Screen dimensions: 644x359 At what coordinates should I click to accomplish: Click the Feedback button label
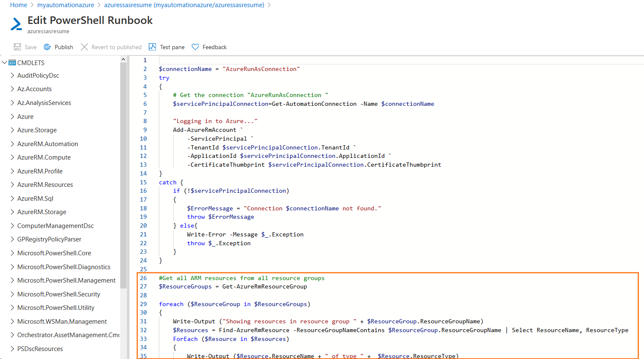(x=214, y=47)
